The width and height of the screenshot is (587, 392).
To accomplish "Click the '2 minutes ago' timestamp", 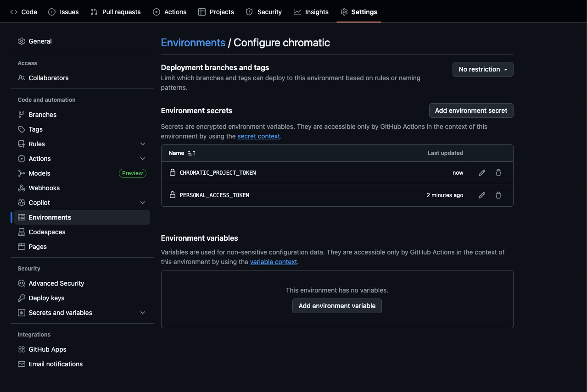I will (445, 195).
